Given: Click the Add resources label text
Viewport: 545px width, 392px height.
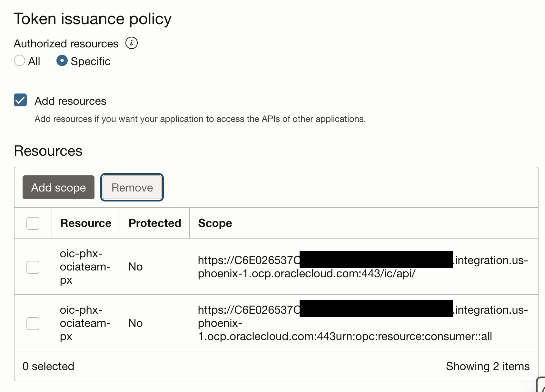Looking at the screenshot, I should 70,101.
